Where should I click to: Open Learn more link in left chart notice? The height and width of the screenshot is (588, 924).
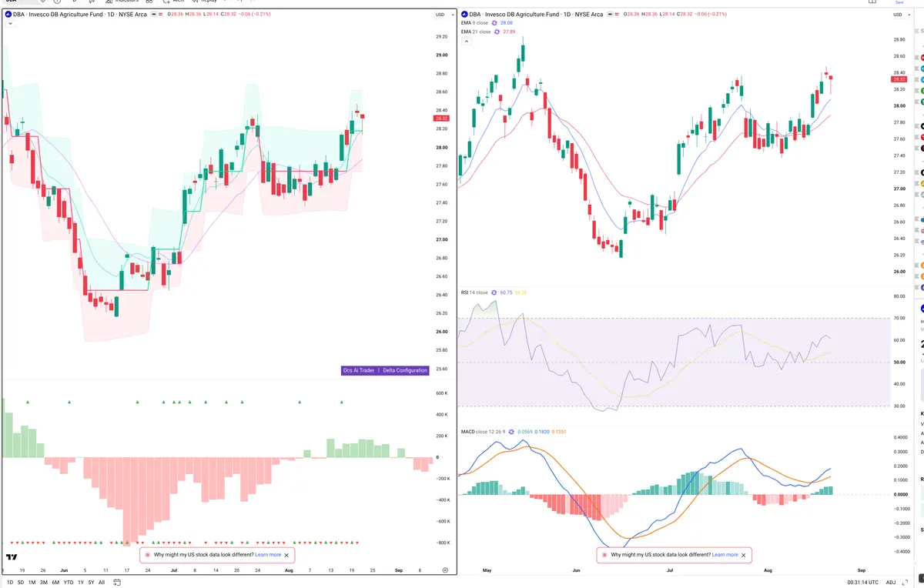point(268,555)
